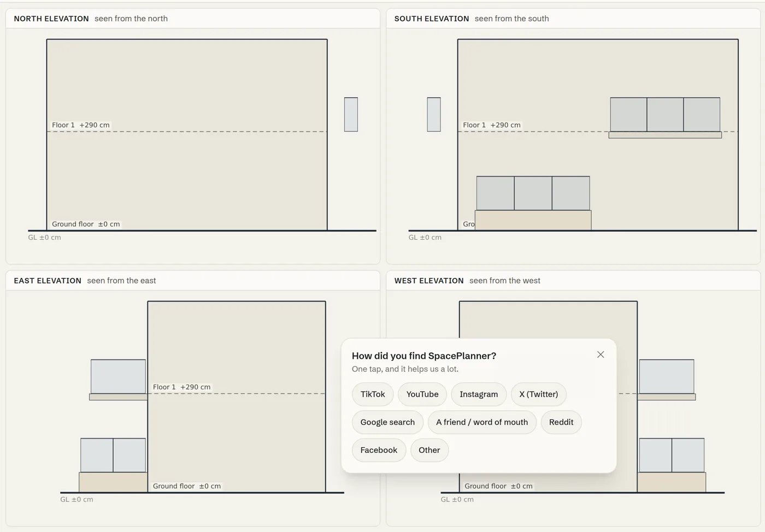Select the Google search answer
The width and height of the screenshot is (765, 532).
coord(387,422)
